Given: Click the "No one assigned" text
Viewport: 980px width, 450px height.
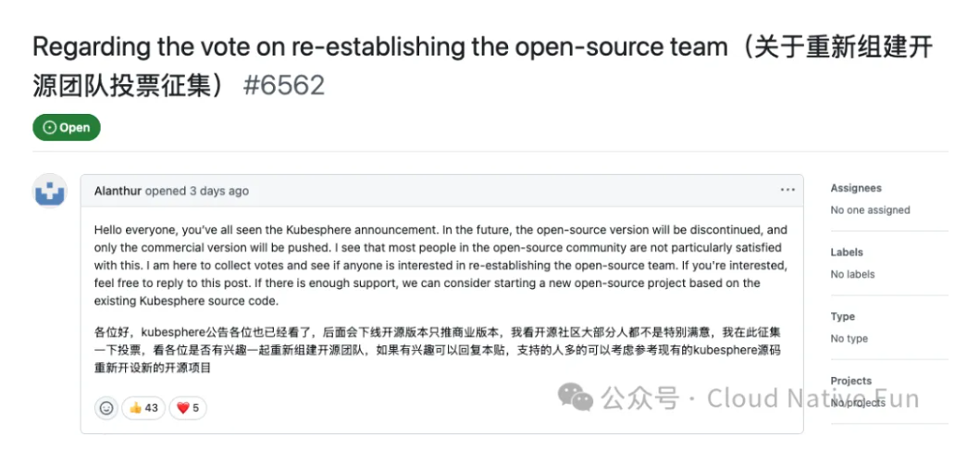Looking at the screenshot, I should [870, 210].
